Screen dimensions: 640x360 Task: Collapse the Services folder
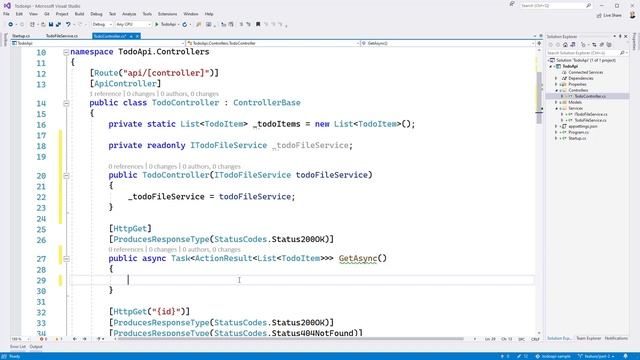coord(556,108)
